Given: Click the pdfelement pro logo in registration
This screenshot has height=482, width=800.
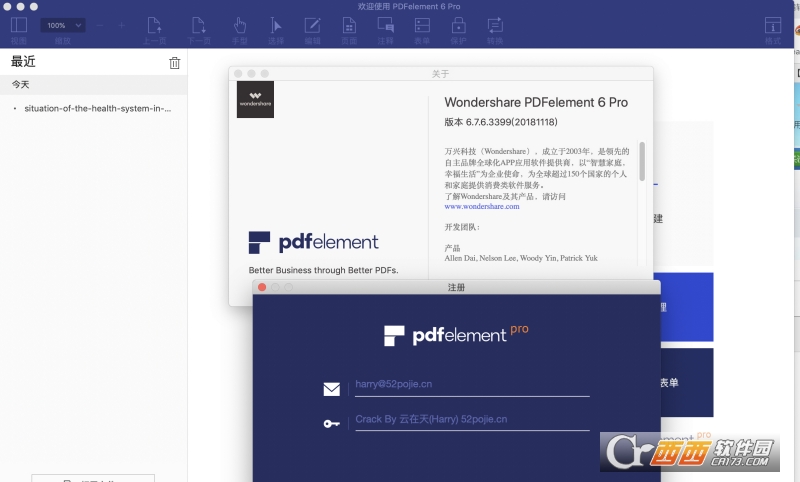Looking at the screenshot, I should (x=456, y=335).
